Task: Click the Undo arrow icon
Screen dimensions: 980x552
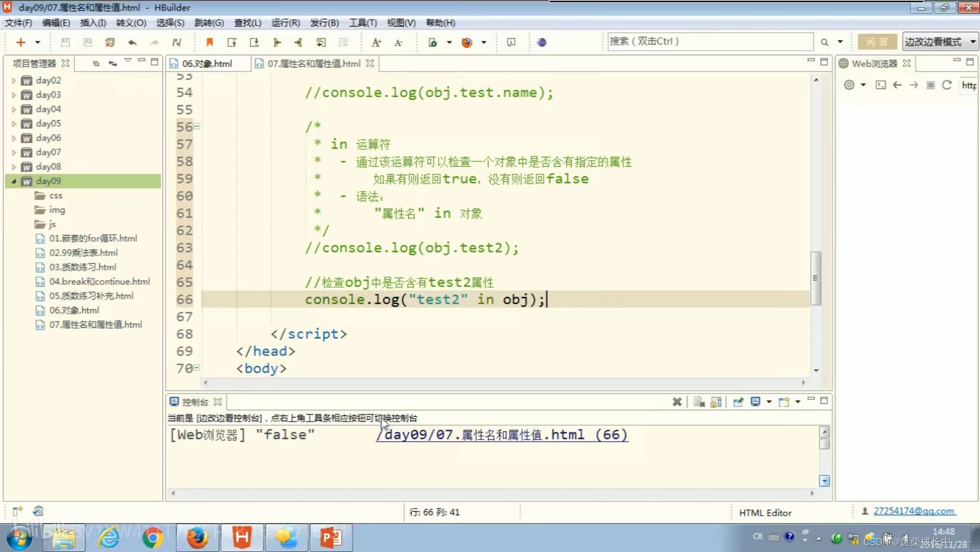Action: (x=132, y=42)
